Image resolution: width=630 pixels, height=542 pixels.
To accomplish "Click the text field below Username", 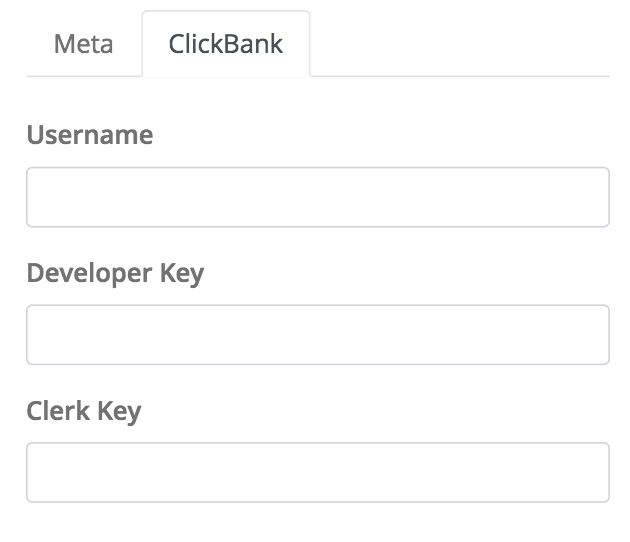I will click(x=317, y=197).
